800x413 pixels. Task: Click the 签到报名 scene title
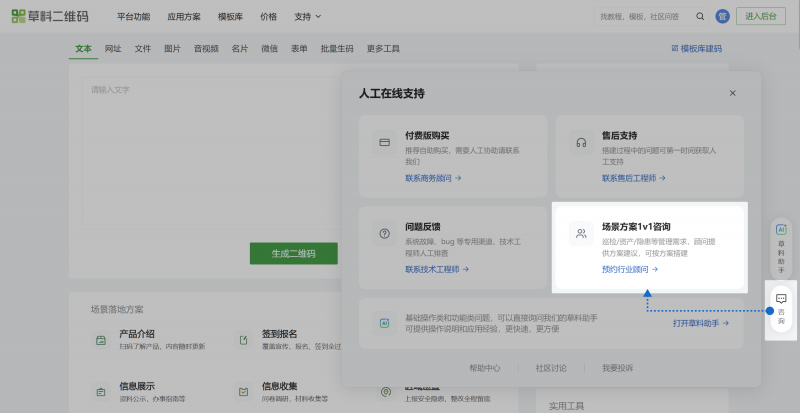click(x=279, y=334)
